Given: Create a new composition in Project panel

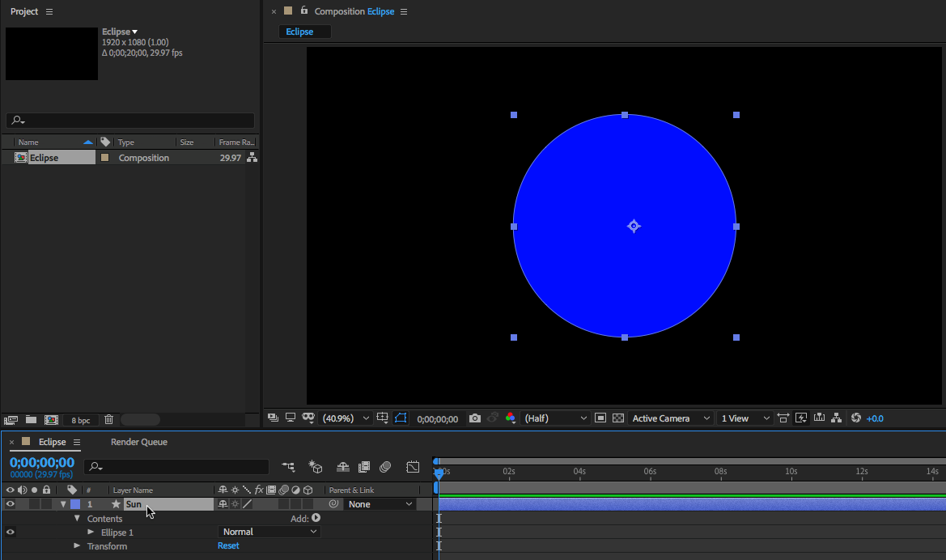Looking at the screenshot, I should point(51,420).
